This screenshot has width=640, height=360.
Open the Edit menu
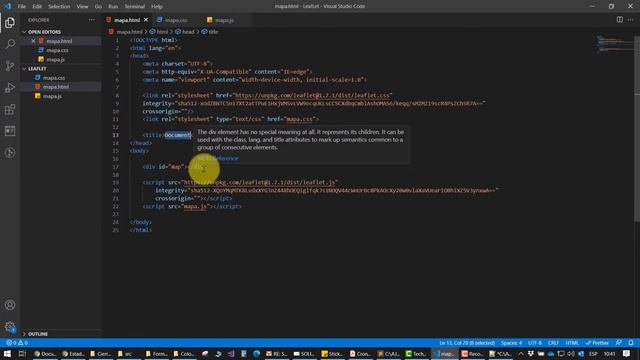point(37,7)
